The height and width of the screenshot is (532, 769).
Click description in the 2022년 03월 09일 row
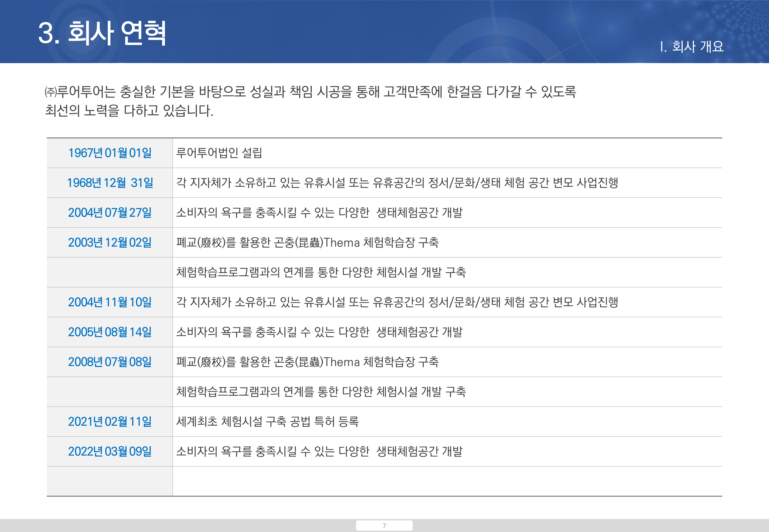[319, 451]
